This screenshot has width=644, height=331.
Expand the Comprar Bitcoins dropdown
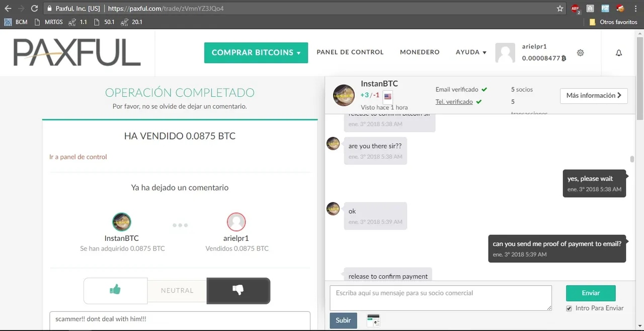(x=256, y=52)
